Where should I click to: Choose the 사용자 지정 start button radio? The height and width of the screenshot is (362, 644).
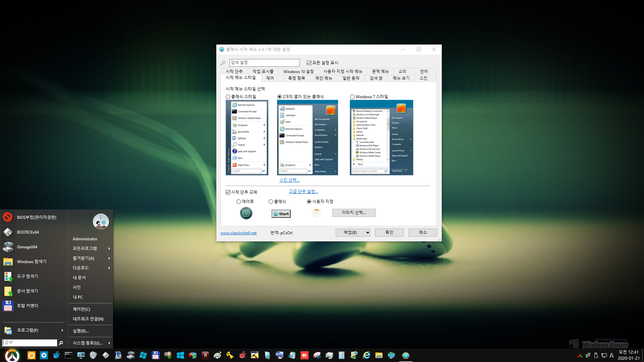point(309,201)
